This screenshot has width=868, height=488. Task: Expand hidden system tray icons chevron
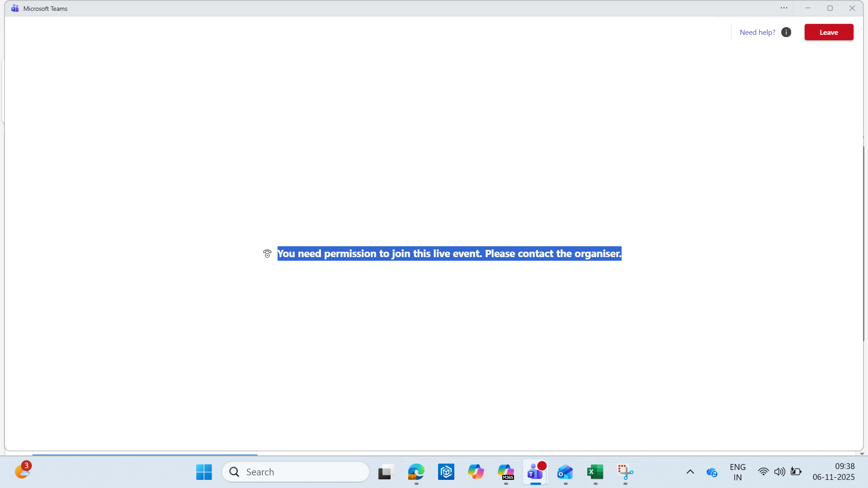pyautogui.click(x=690, y=472)
